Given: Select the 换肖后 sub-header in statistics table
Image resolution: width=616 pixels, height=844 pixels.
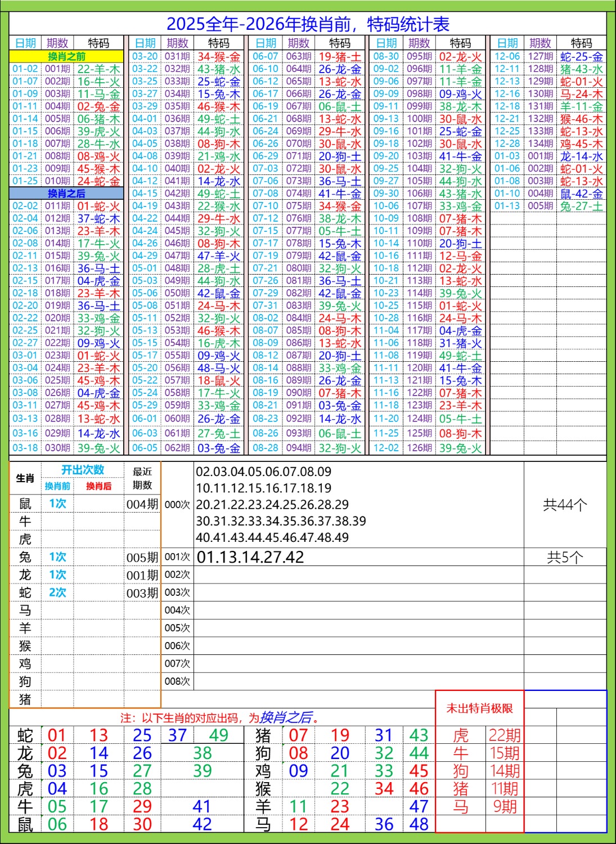Looking at the screenshot, I should 98,486.
